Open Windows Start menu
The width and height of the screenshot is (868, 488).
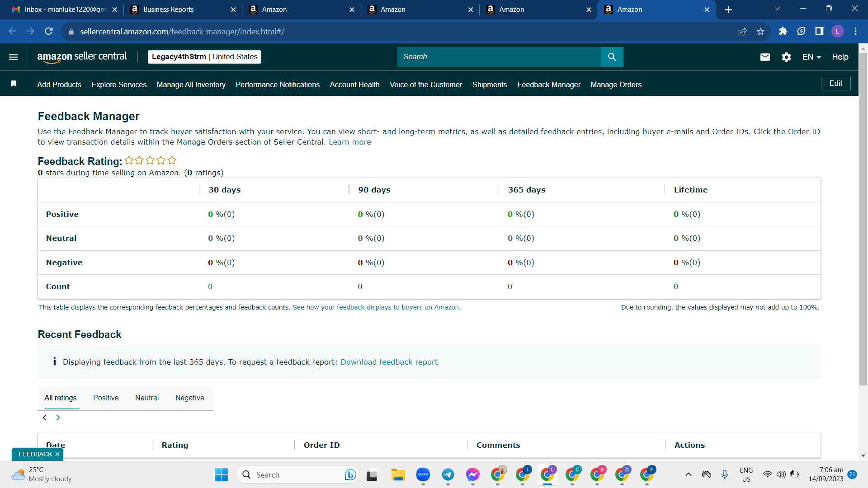pos(221,474)
